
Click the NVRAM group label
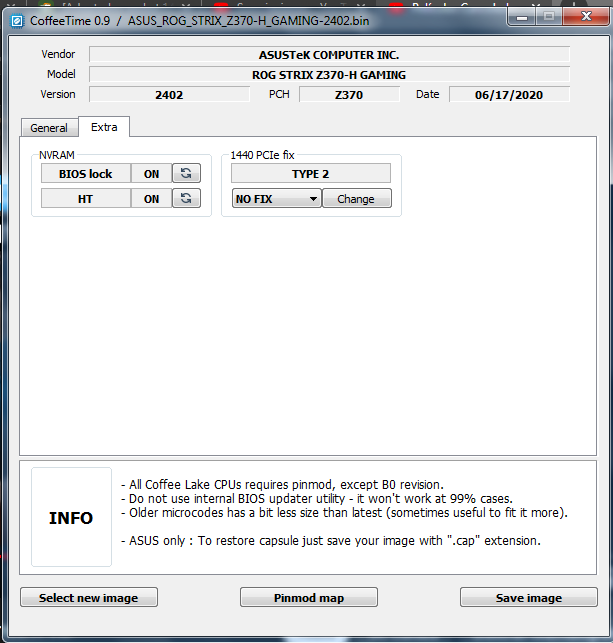[57, 155]
